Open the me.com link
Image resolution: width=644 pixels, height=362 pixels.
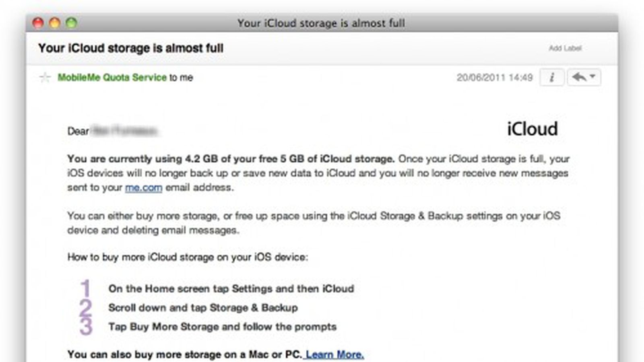click(x=143, y=188)
